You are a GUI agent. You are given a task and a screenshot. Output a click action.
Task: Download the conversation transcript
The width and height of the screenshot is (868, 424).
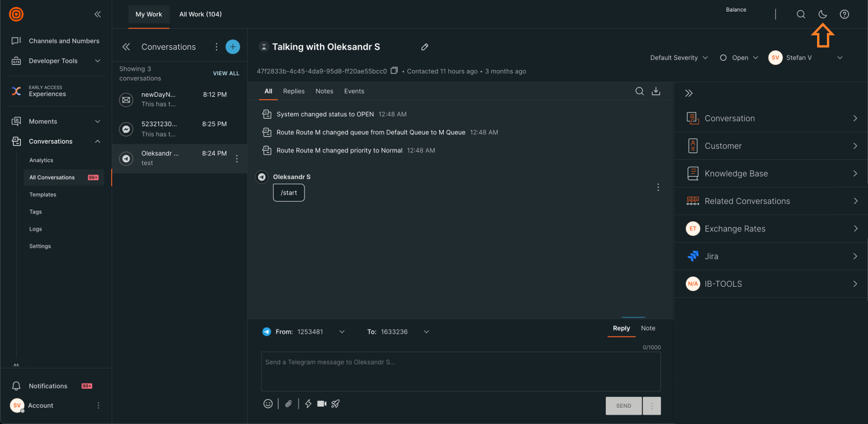tap(656, 91)
